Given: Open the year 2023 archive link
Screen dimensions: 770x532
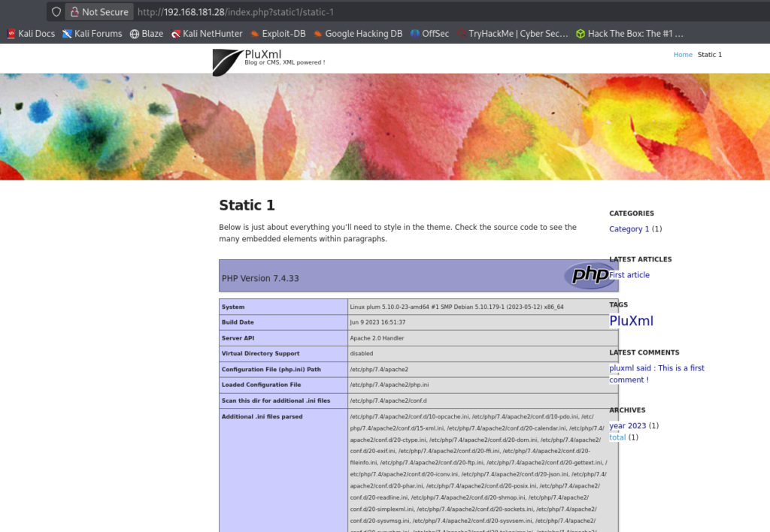Looking at the screenshot, I should click(x=628, y=426).
